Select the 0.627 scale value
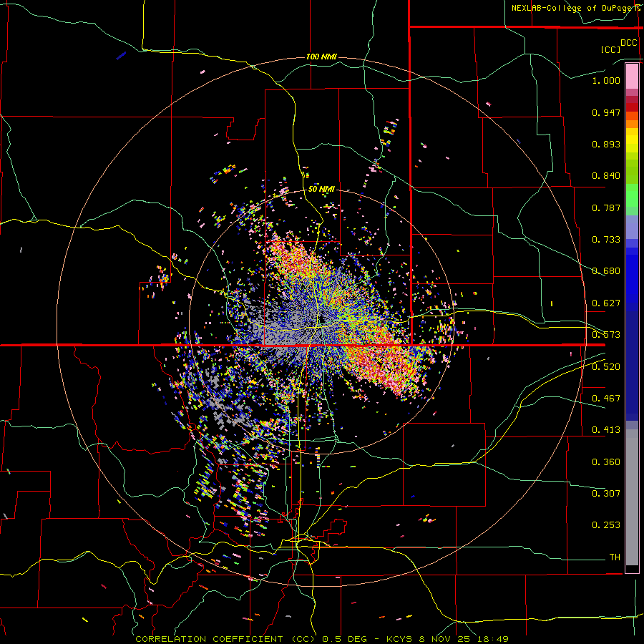644x644 pixels. [606, 303]
